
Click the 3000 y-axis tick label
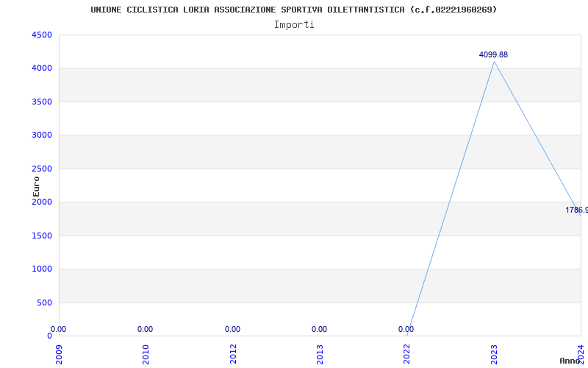(x=42, y=135)
